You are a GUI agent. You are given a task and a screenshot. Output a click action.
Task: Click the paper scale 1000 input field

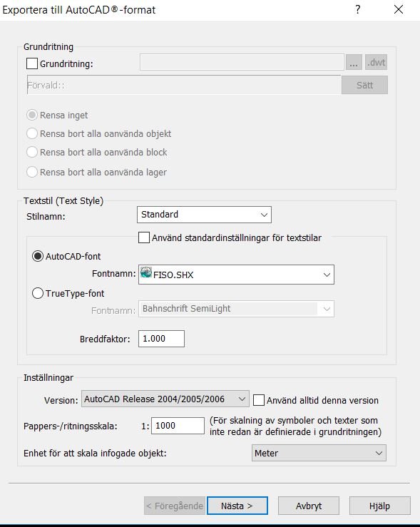tap(178, 426)
